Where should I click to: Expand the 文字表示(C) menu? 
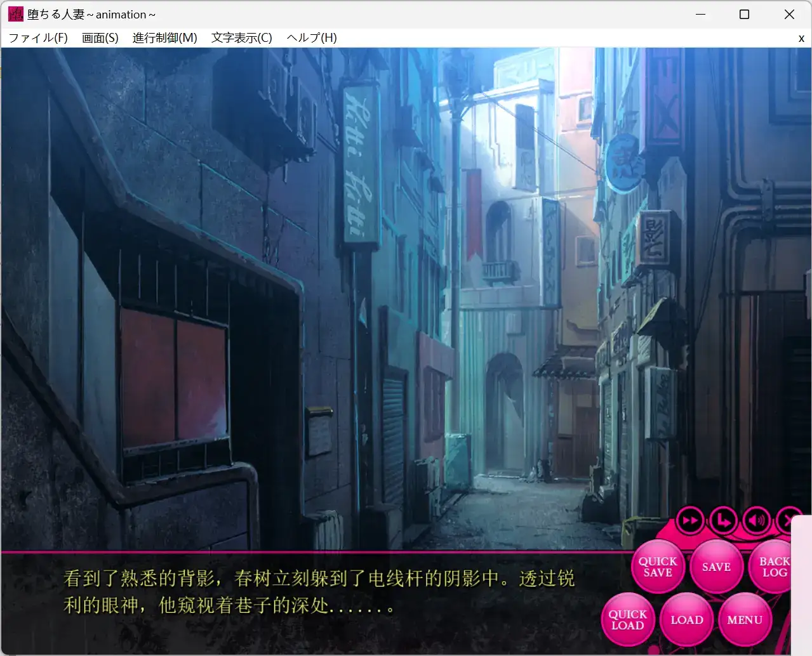[242, 38]
